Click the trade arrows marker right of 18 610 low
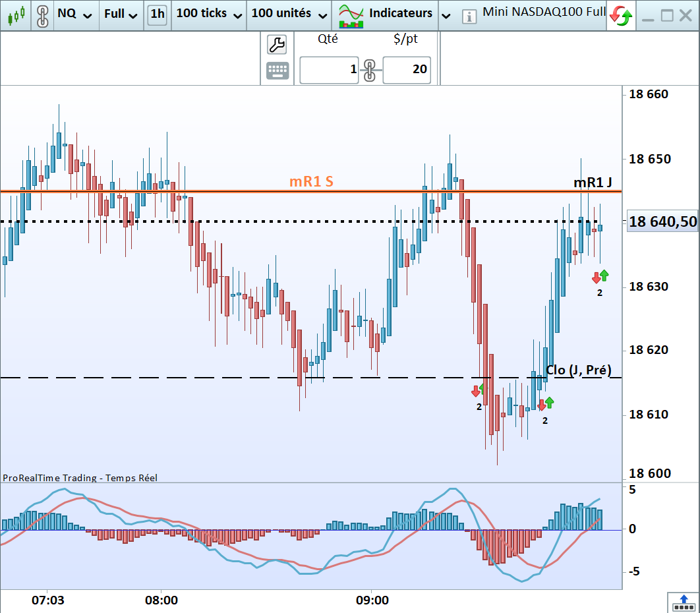The width and height of the screenshot is (700, 613). (x=546, y=403)
